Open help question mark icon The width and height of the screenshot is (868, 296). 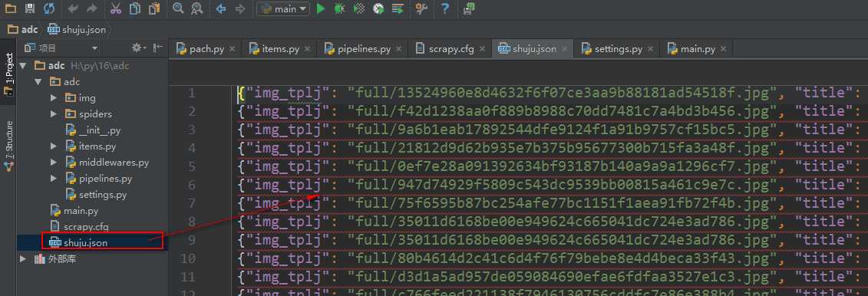(x=444, y=8)
